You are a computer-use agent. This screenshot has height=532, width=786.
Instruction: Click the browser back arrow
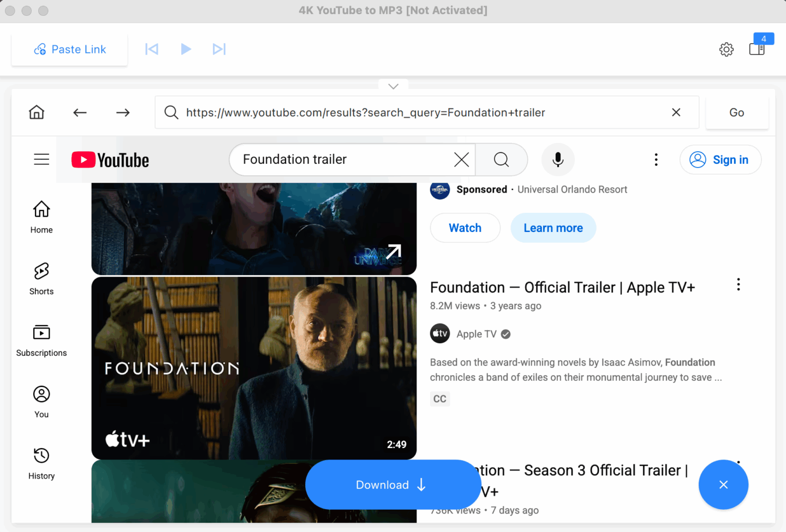[80, 112]
